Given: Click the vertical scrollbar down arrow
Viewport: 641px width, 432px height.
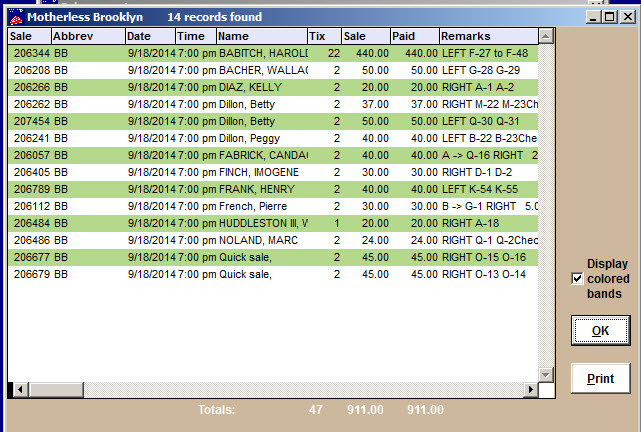Looking at the screenshot, I should (x=546, y=374).
